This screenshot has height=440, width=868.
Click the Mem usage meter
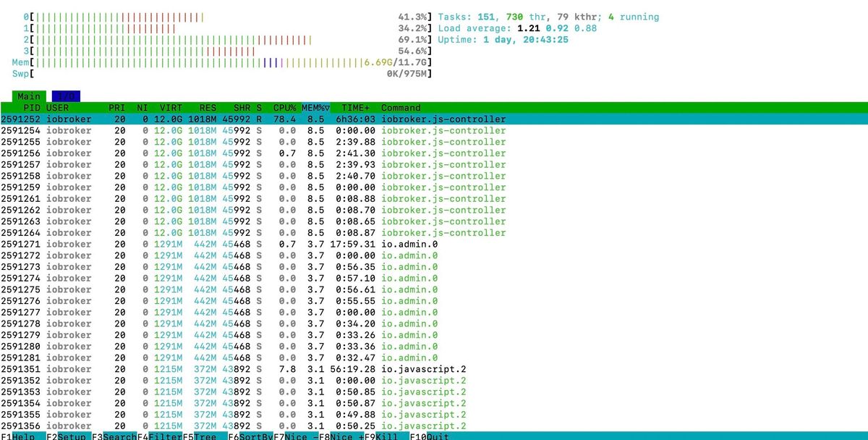(x=222, y=63)
